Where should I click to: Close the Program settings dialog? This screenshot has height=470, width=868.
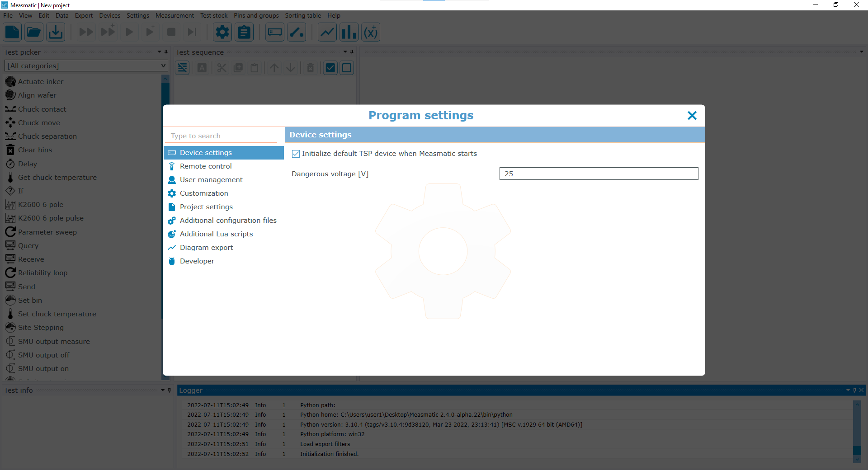coord(692,116)
